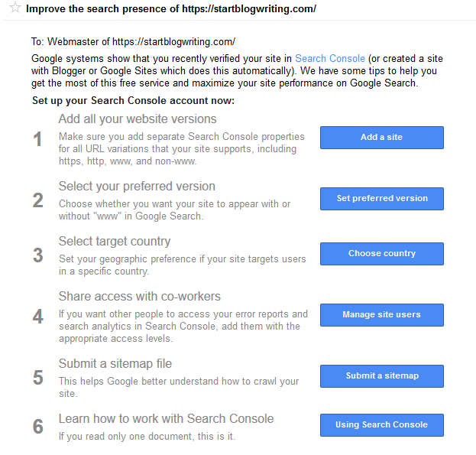Click the Manage site users button
Screen dimensions: 476x455
[381, 315]
